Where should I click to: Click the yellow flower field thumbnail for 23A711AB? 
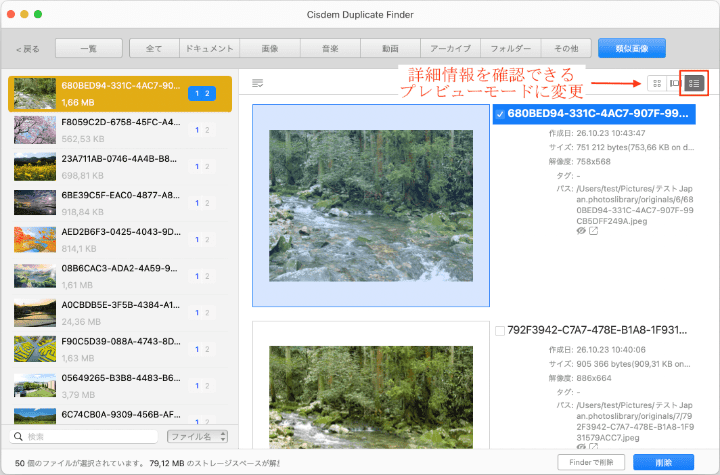(x=35, y=167)
